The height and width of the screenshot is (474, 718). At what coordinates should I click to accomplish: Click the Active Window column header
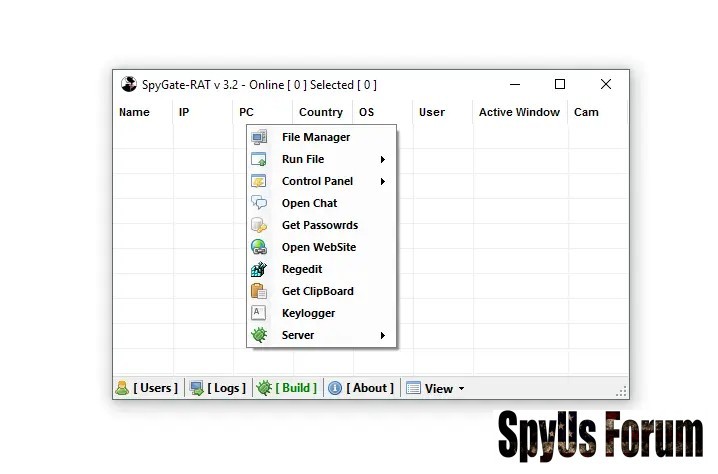tap(519, 112)
